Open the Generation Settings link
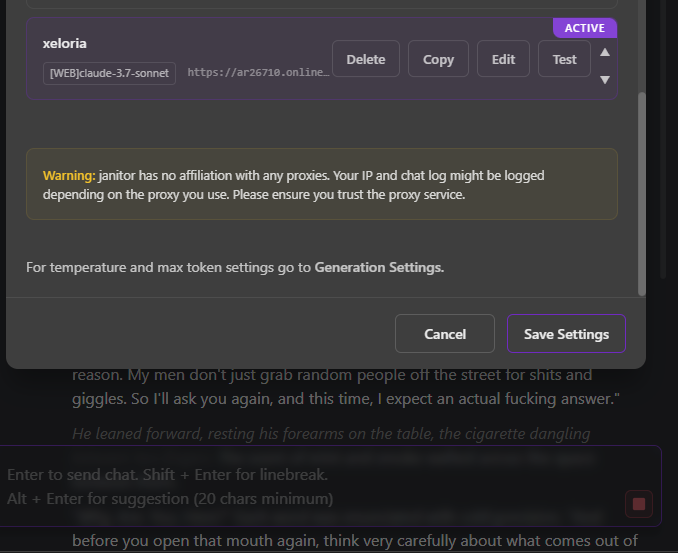 (377, 267)
